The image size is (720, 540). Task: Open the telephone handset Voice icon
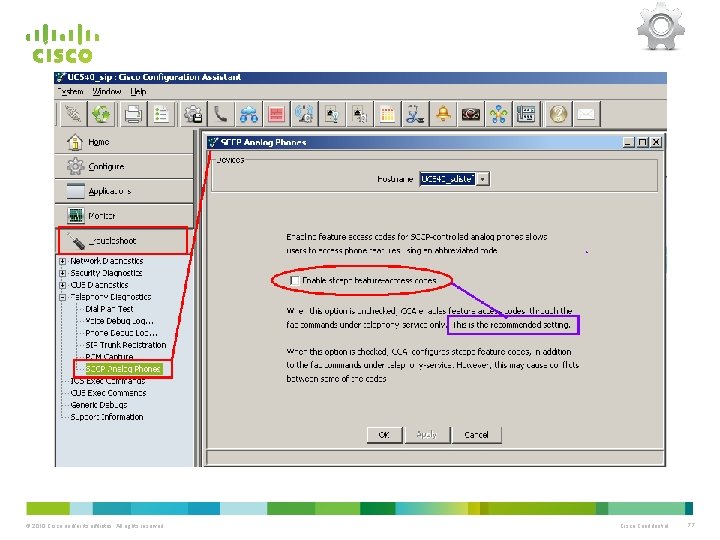click(x=221, y=114)
